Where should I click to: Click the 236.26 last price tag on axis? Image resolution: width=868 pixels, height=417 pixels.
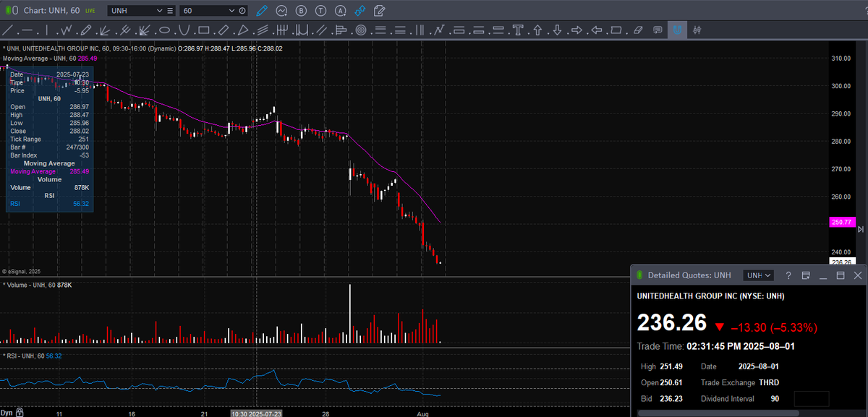(842, 262)
